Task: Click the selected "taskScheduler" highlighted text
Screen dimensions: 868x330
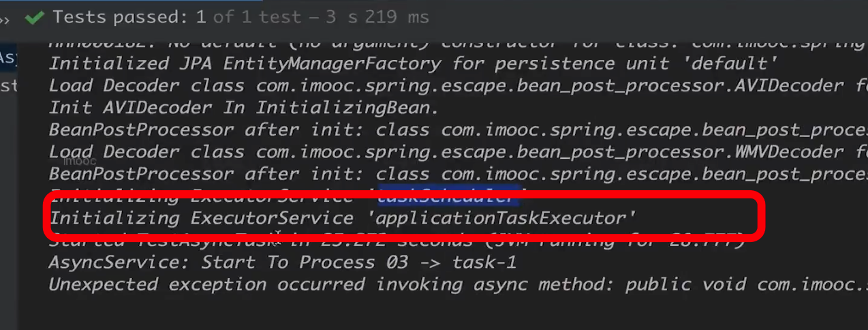Action: [450, 196]
